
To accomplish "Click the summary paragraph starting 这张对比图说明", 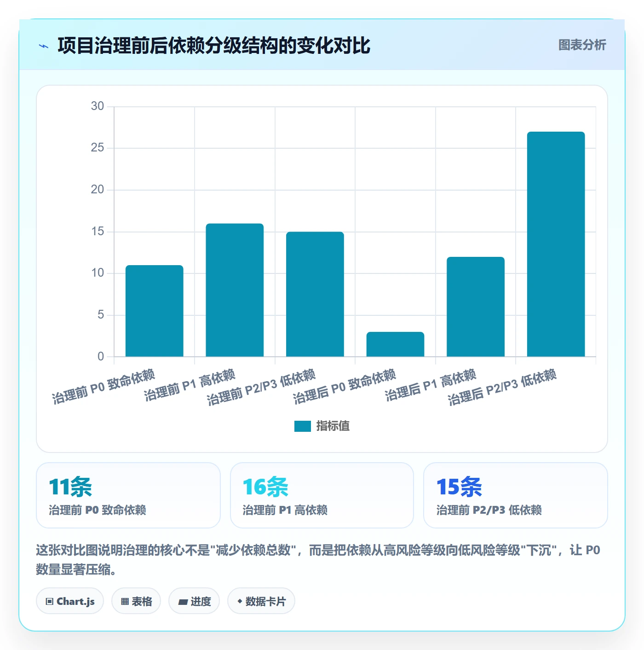I will [318, 560].
